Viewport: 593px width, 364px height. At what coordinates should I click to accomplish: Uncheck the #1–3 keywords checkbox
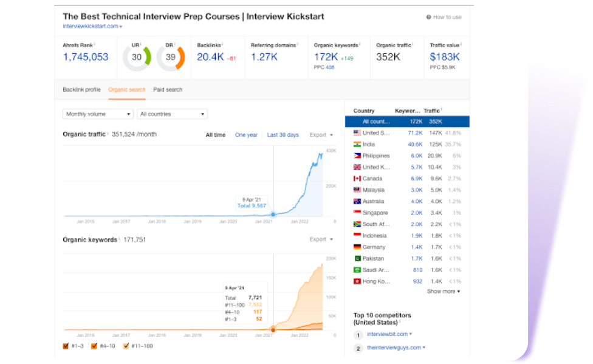[66, 346]
